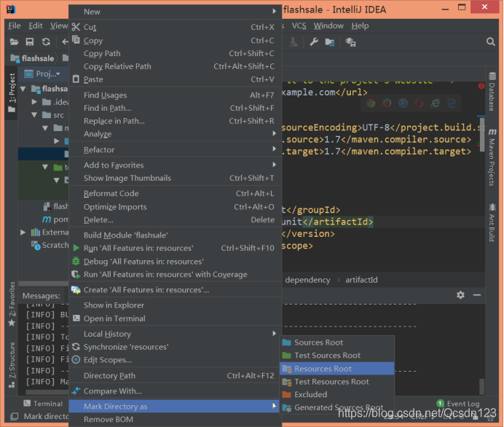This screenshot has height=427, width=504.
Task: Open the Terminal tool window
Action: click(43, 404)
